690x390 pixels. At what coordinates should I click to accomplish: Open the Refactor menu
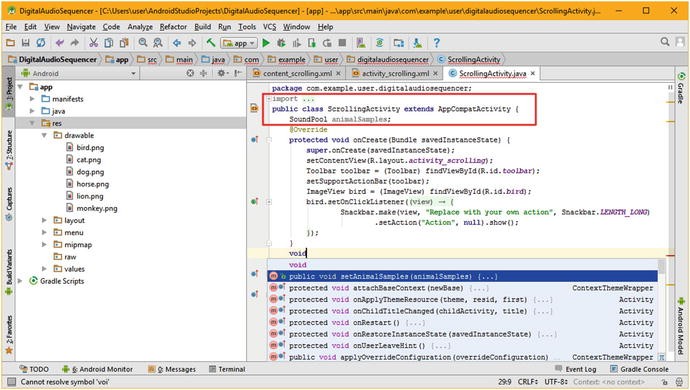tap(173, 27)
